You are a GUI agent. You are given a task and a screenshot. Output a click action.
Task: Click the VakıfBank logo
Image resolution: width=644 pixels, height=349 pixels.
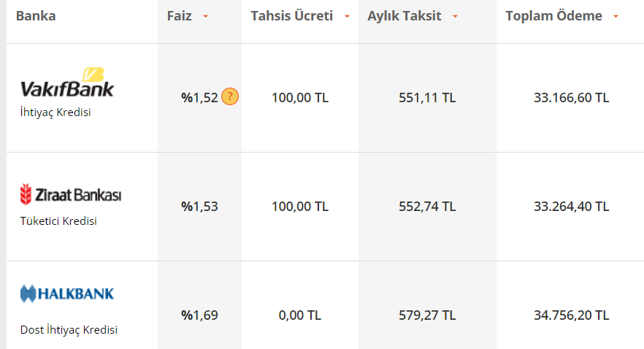[67, 83]
